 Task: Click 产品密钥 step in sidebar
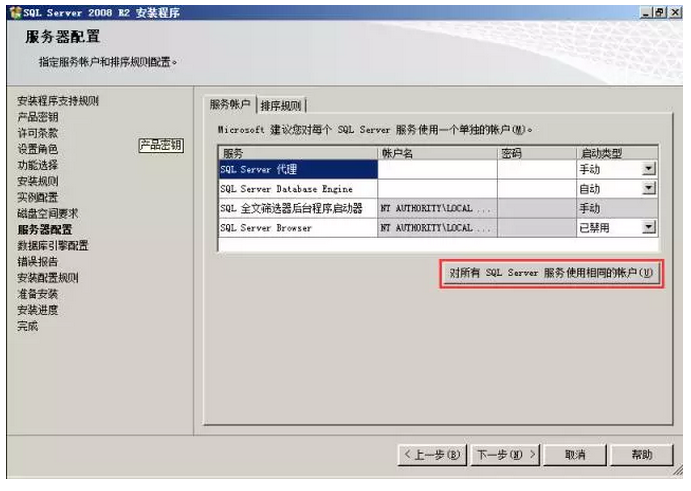(x=37, y=117)
